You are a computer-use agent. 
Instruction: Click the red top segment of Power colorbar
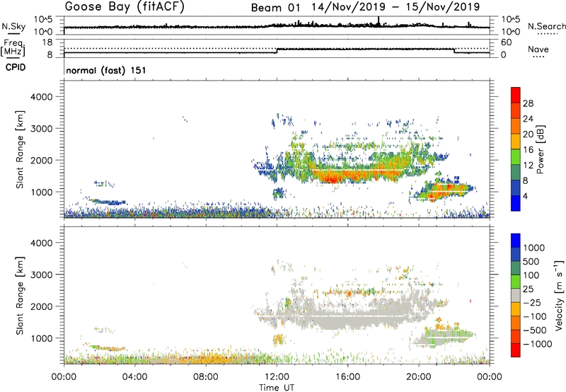[x=516, y=96]
